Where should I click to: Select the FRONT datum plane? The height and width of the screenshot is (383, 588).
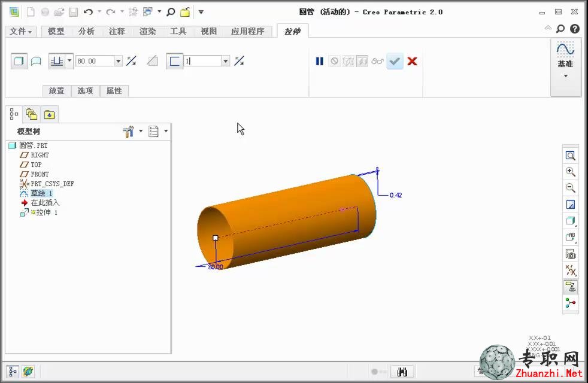click(35, 174)
